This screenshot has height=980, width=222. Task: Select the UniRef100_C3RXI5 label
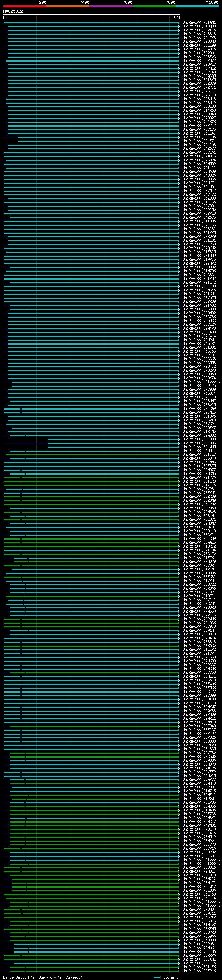199,30
